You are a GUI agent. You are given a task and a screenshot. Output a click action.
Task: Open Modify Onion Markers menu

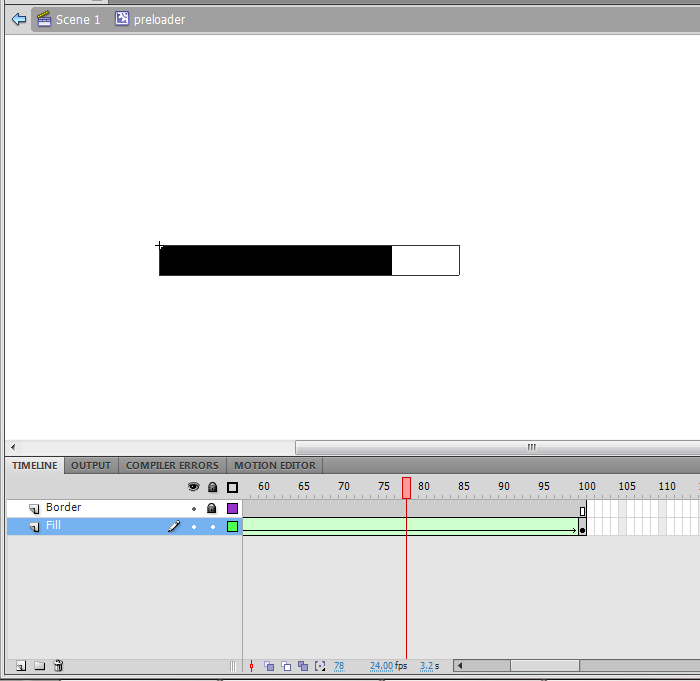320,666
